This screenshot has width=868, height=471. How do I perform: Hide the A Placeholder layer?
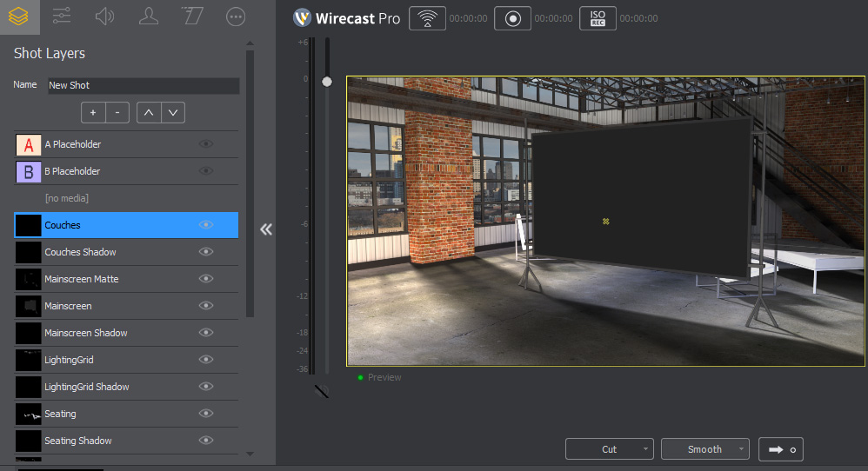[x=206, y=144]
